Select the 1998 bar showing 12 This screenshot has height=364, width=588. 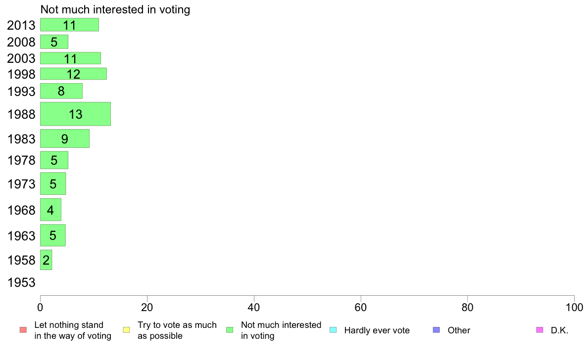(x=73, y=74)
